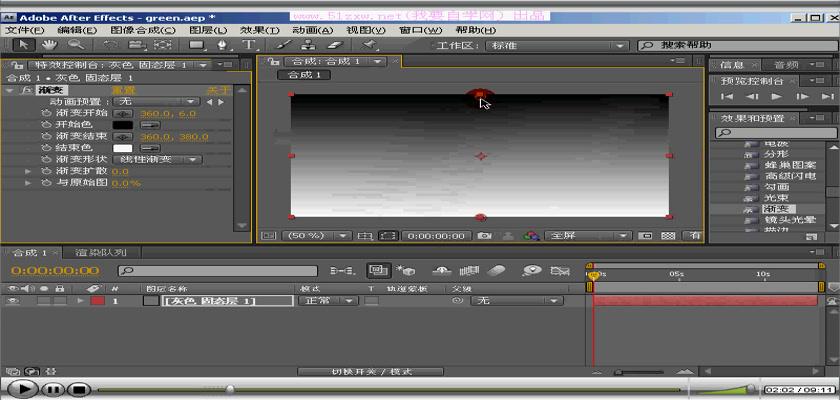
Task: Hide the gray solid layer with eye icon
Action: tap(14, 300)
